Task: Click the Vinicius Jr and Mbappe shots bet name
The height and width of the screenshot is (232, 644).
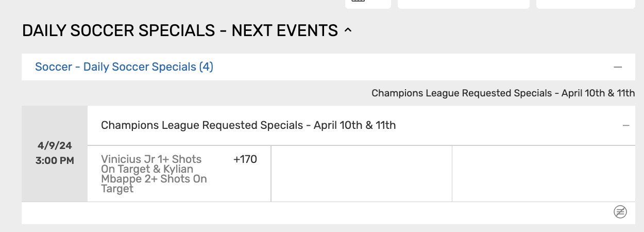Action: 154,174
